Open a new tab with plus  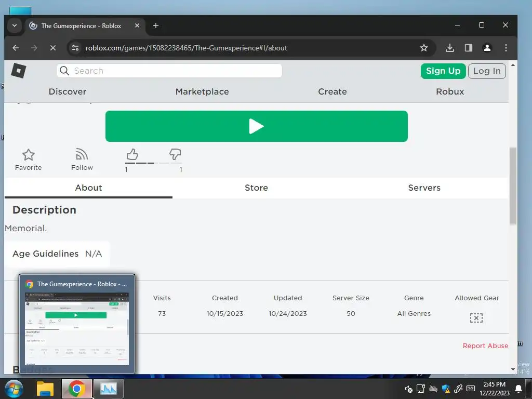(156, 26)
